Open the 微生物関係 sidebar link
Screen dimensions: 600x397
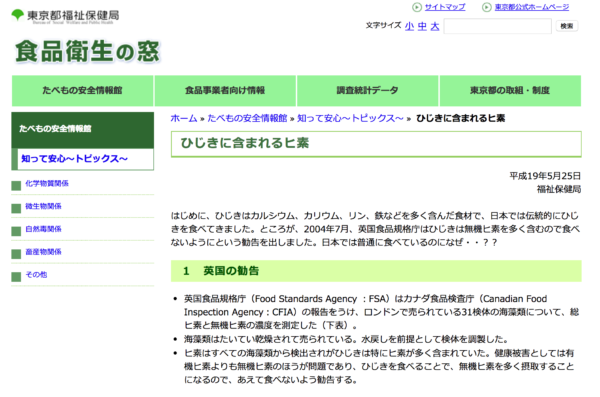click(x=43, y=206)
